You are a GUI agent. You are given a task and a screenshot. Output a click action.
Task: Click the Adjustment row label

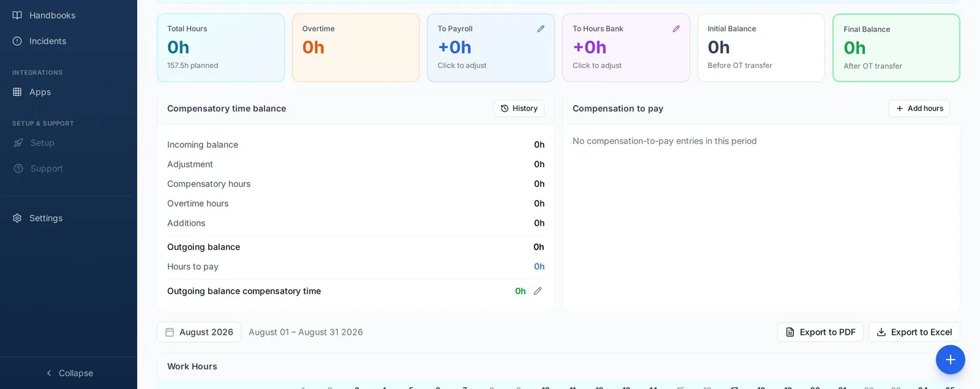(x=190, y=164)
